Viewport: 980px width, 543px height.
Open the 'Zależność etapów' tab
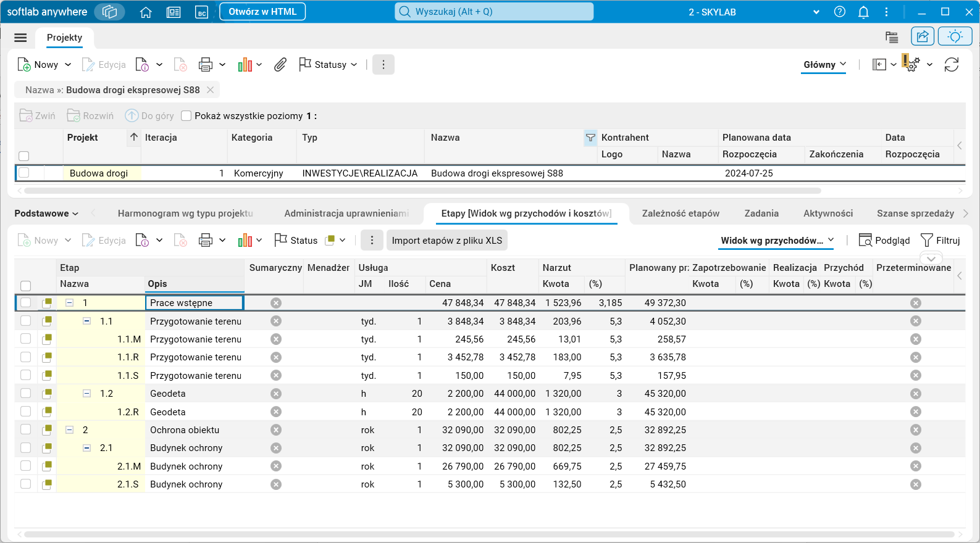point(681,213)
